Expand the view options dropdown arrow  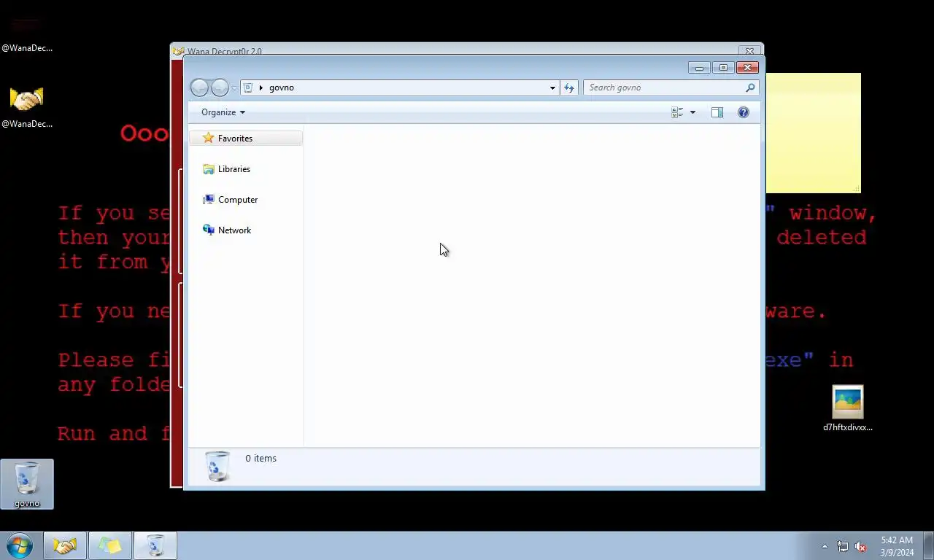pyautogui.click(x=692, y=112)
